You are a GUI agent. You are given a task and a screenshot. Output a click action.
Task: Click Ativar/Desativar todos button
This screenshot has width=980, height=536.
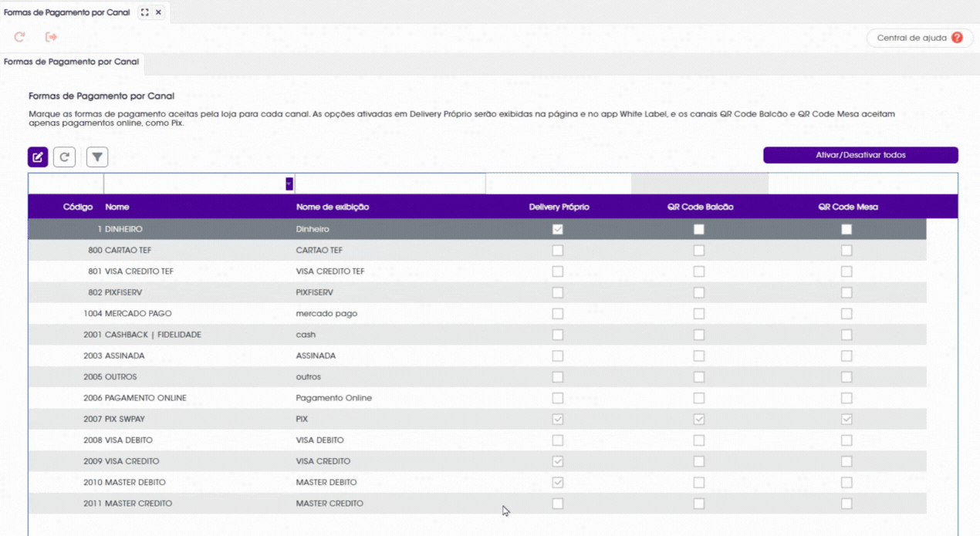860,155
